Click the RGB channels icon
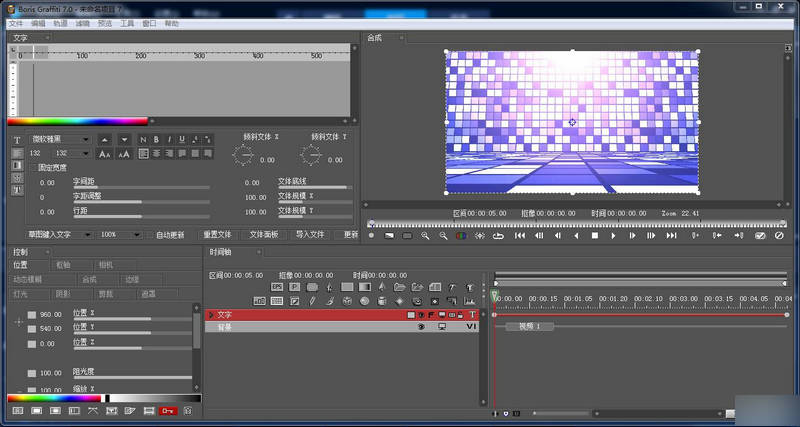This screenshot has width=800, height=427. pyautogui.click(x=461, y=236)
